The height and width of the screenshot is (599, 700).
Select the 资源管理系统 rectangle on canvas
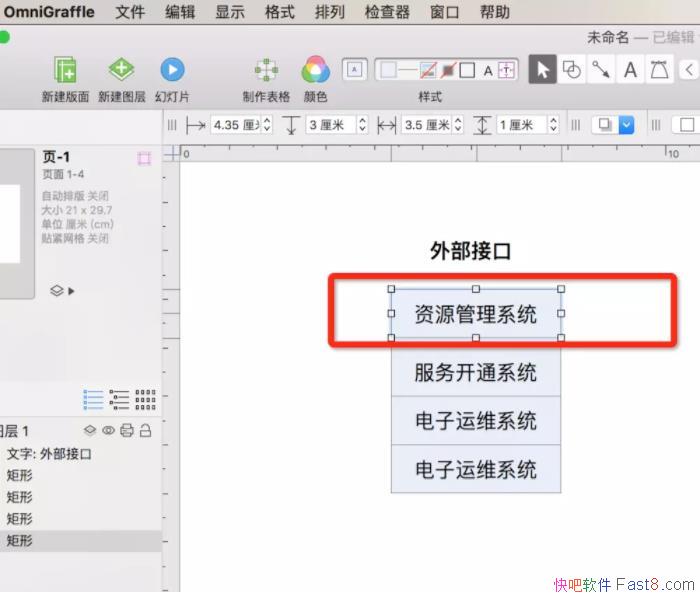click(x=476, y=314)
